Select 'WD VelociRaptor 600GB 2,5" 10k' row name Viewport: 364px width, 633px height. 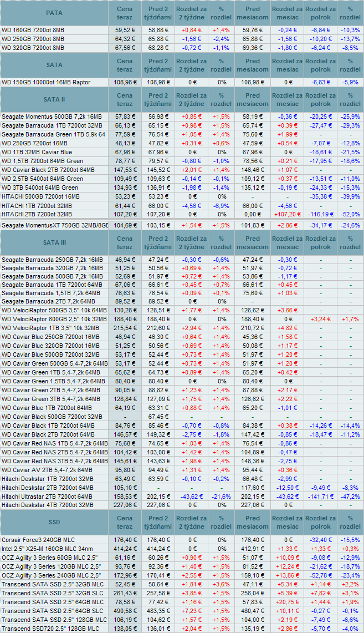(x=54, y=319)
